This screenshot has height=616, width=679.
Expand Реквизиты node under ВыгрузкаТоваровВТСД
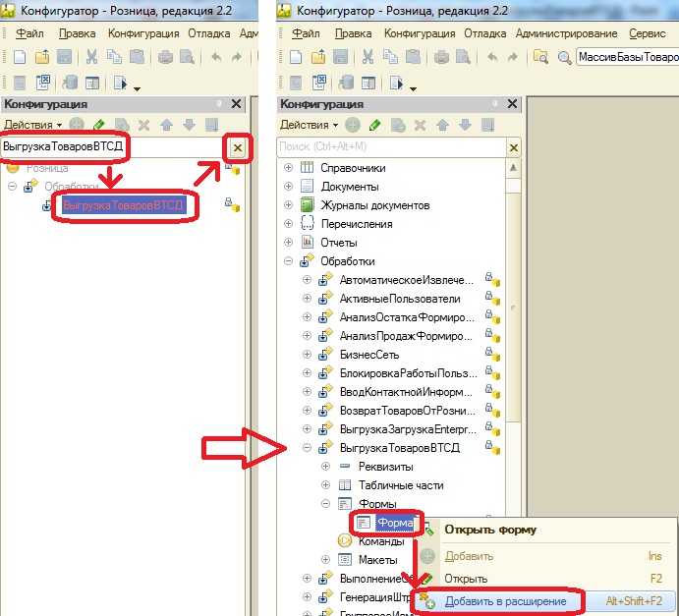[325, 467]
